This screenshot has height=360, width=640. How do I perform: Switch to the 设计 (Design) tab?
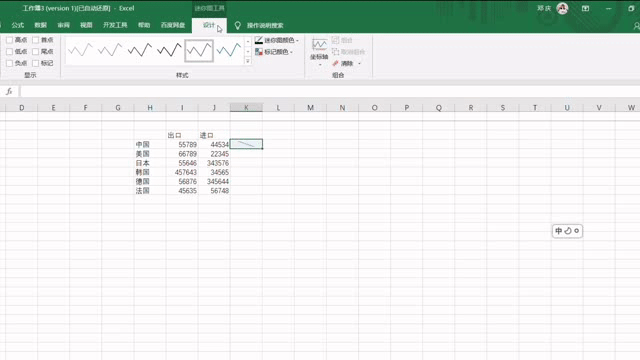pos(209,25)
